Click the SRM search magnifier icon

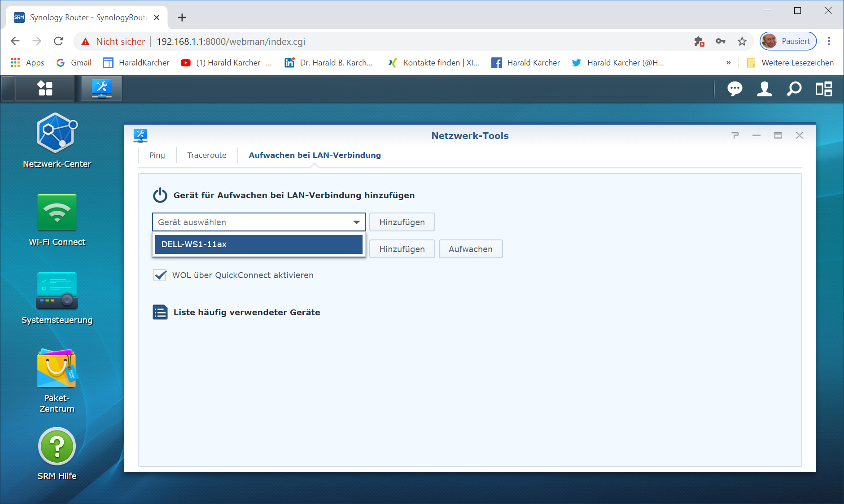(x=794, y=89)
